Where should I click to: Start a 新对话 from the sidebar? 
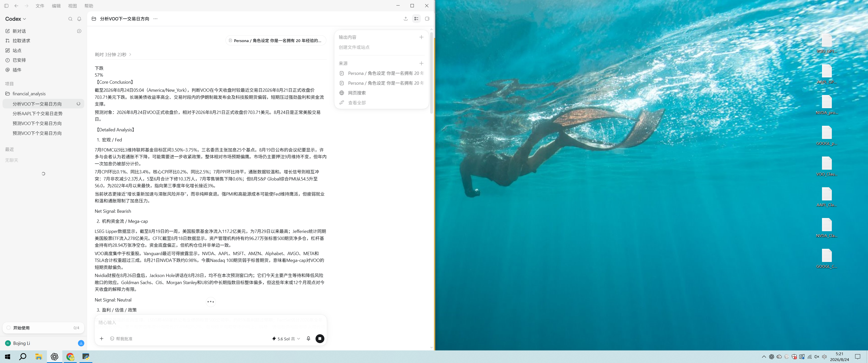click(19, 31)
